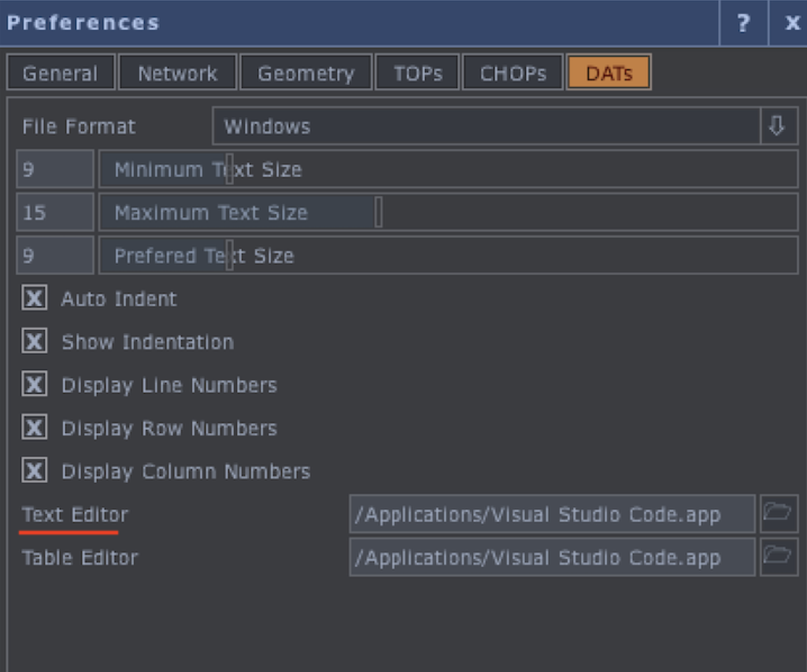This screenshot has width=807, height=672.
Task: Open File Format dropdown arrow
Action: coord(779,126)
